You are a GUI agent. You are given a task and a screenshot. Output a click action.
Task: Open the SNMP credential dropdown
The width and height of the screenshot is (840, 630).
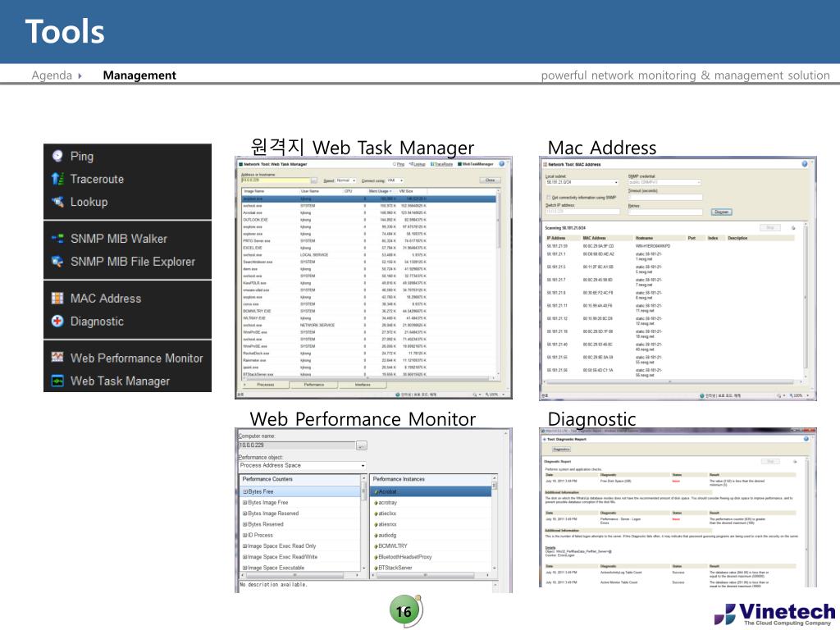pos(664,183)
